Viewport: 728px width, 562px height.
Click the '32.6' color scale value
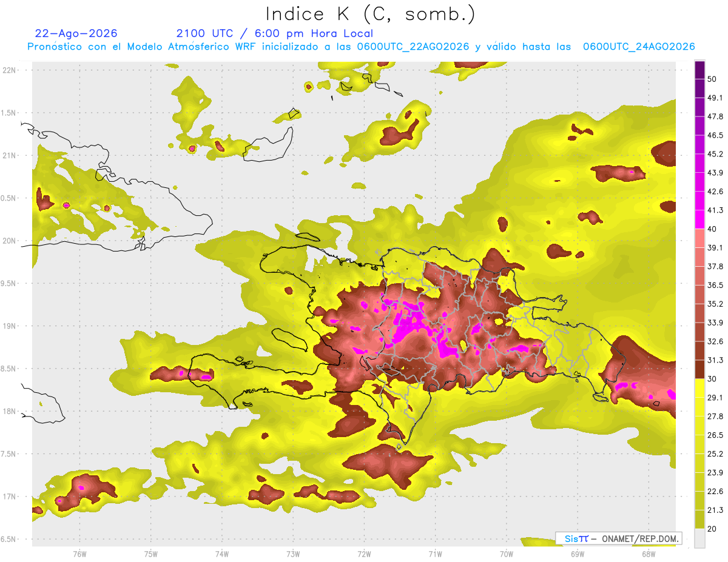pyautogui.click(x=715, y=341)
